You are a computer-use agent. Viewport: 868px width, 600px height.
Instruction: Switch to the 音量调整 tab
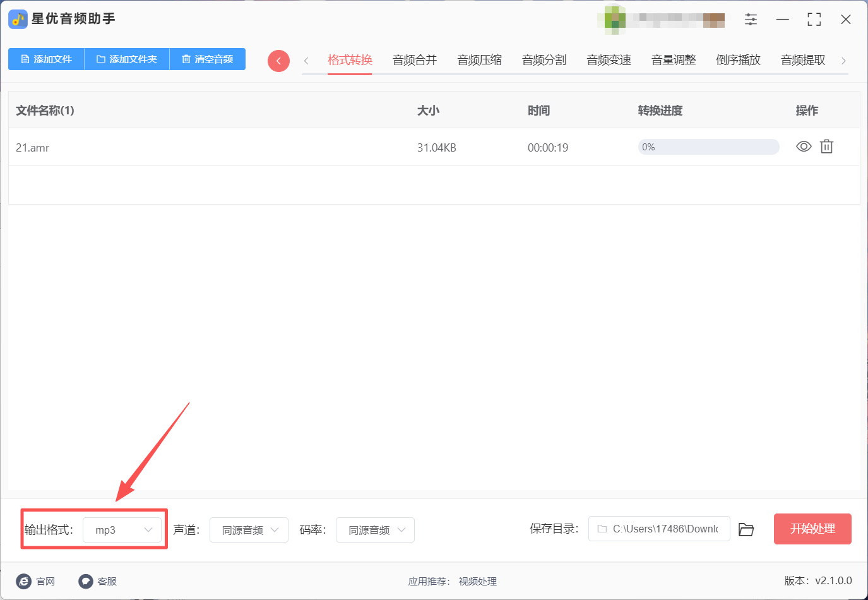[674, 60]
